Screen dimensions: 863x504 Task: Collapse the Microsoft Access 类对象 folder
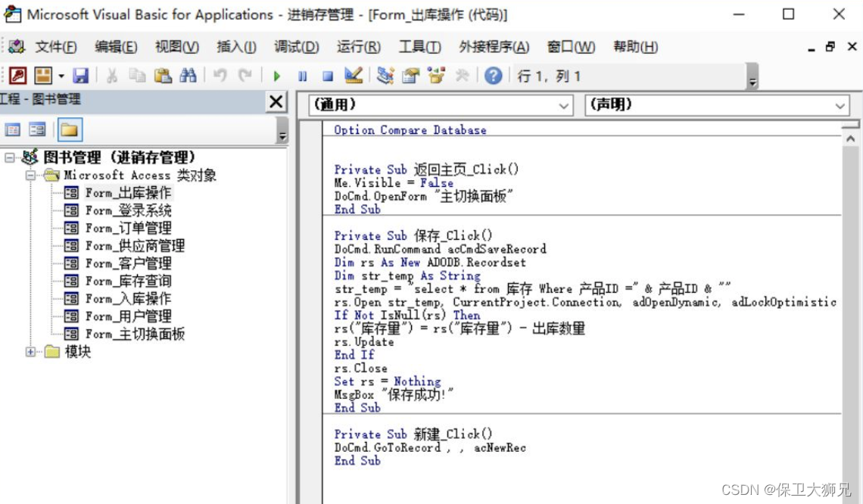tap(31, 176)
